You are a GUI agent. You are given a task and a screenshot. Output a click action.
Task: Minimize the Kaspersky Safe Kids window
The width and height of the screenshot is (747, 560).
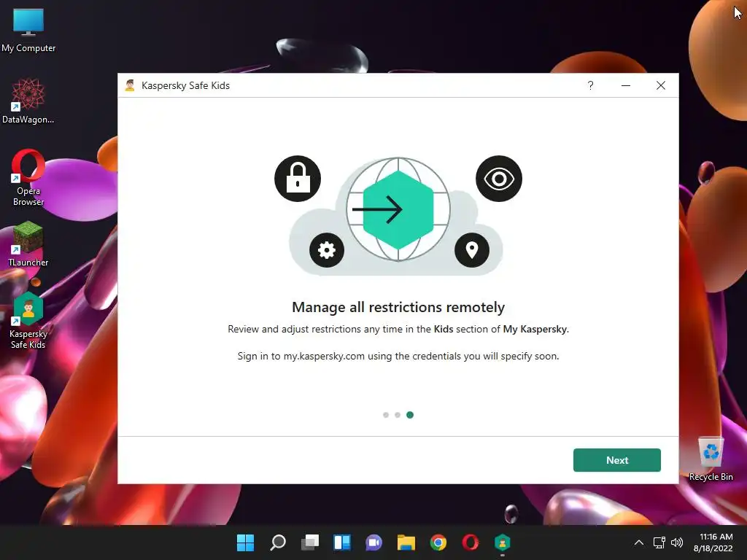(x=625, y=85)
